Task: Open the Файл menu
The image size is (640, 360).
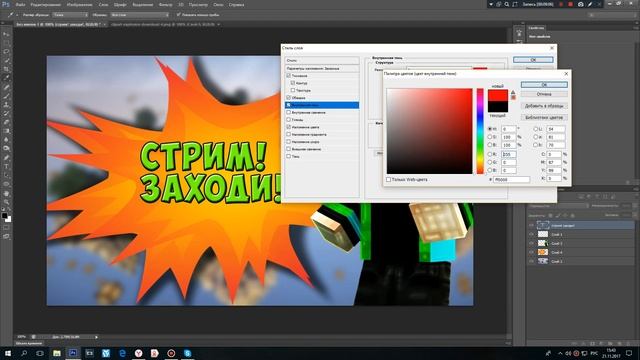Action: (x=20, y=5)
